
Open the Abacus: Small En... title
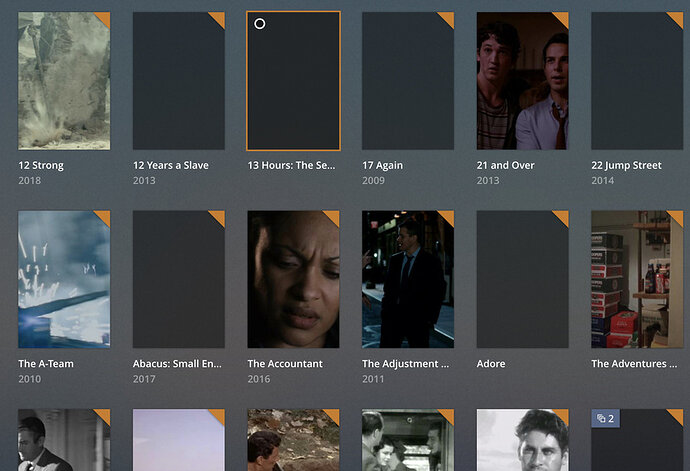(177, 364)
